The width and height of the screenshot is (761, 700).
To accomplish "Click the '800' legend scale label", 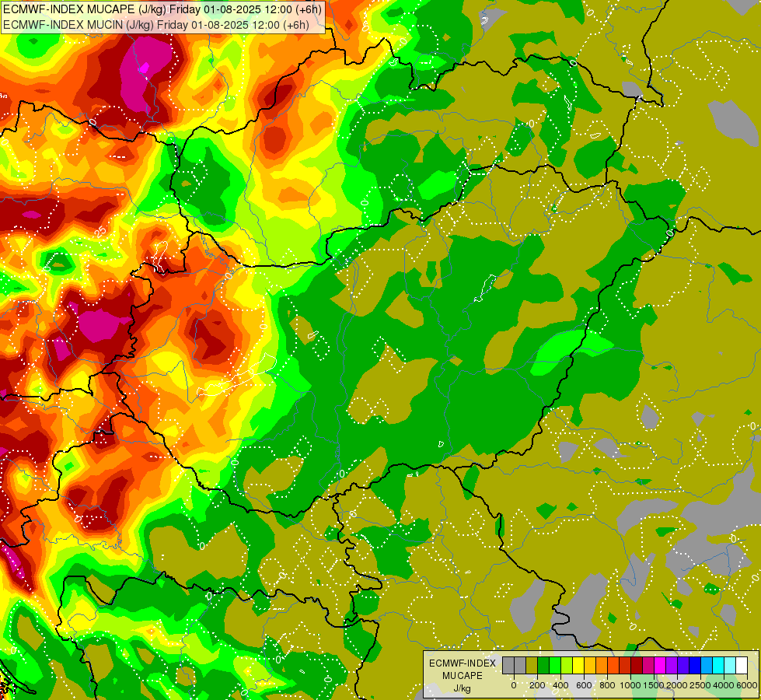I will 607,685.
